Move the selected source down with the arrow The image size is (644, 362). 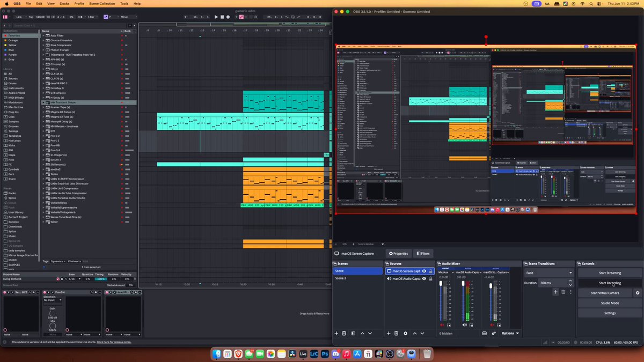(x=422, y=333)
